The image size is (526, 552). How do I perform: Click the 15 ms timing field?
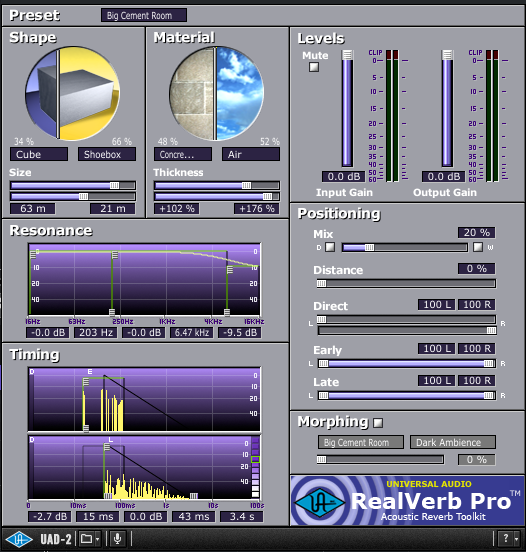coord(98,517)
